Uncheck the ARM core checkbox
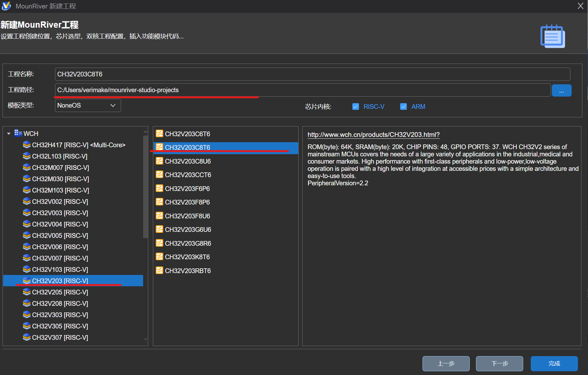The height and width of the screenshot is (375, 588). [x=403, y=107]
